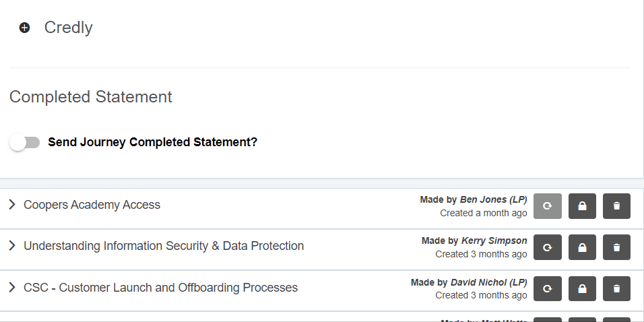Delete CSC - Customer Launch and Offboarding Processes
The image size is (644, 322).
[x=616, y=288]
